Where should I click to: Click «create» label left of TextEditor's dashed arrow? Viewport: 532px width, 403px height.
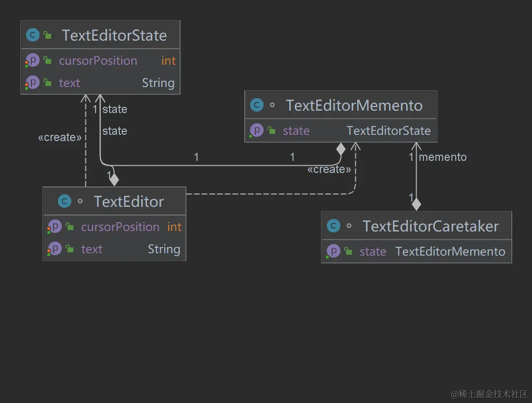tap(60, 137)
